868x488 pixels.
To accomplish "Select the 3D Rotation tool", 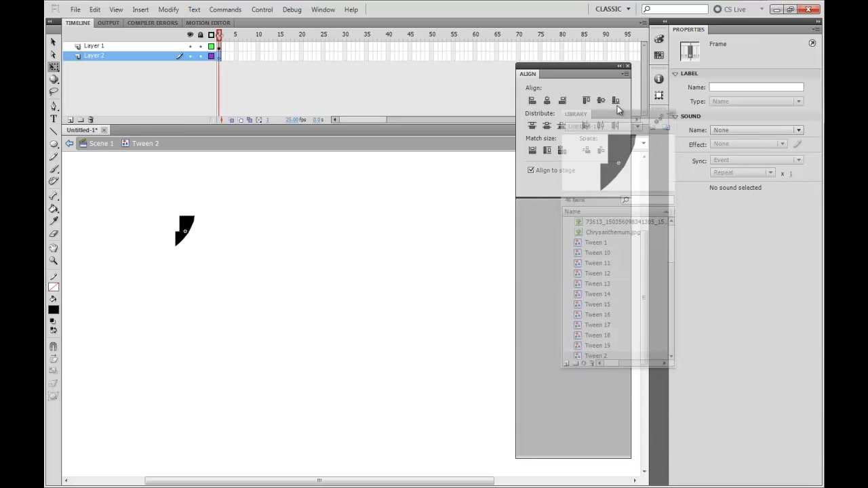I will pos(54,79).
